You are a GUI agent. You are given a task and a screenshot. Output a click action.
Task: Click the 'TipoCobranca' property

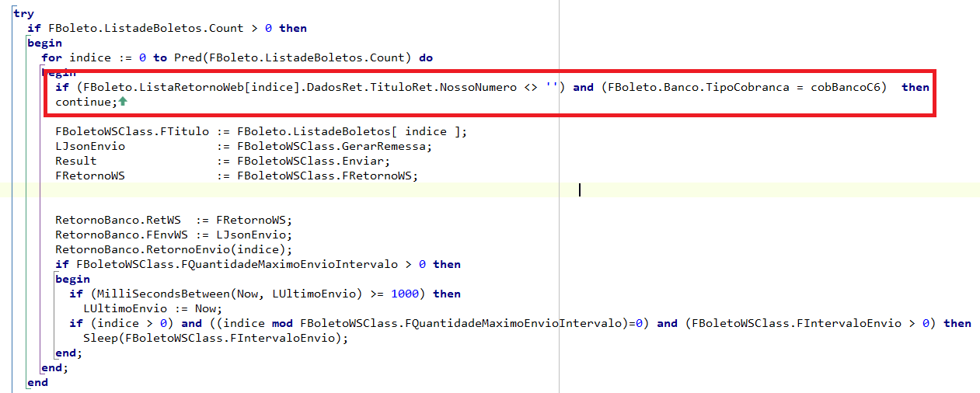click(747, 87)
